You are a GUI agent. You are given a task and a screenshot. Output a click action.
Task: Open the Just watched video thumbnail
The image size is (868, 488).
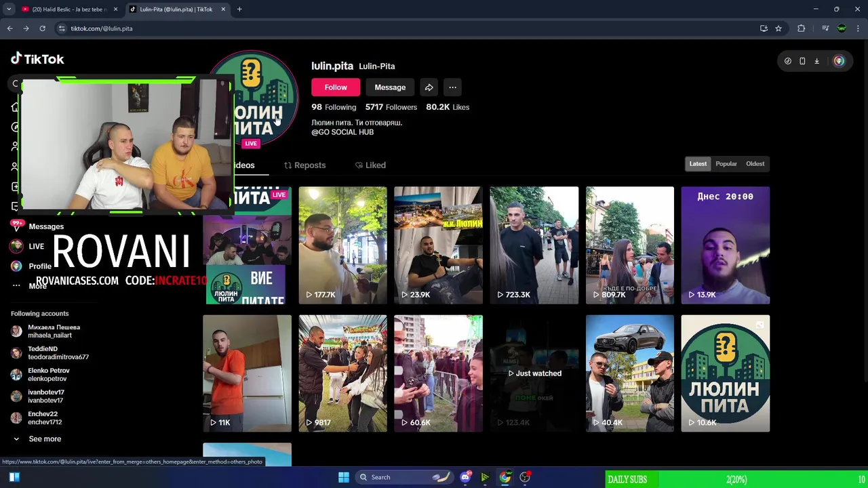534,373
